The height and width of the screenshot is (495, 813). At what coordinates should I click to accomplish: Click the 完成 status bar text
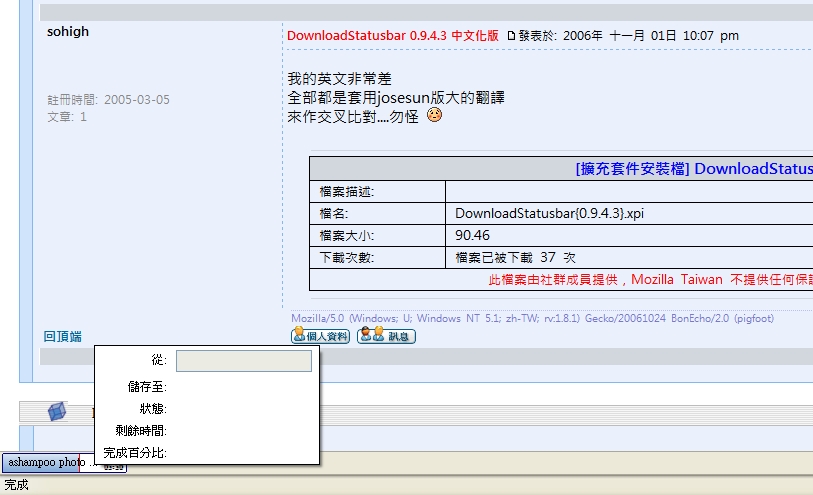point(16,485)
